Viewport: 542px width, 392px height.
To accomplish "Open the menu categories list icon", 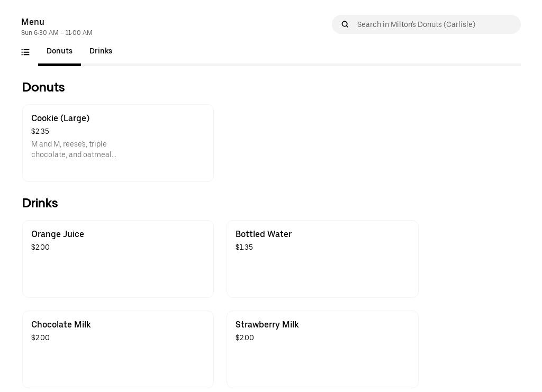I will pos(25,52).
